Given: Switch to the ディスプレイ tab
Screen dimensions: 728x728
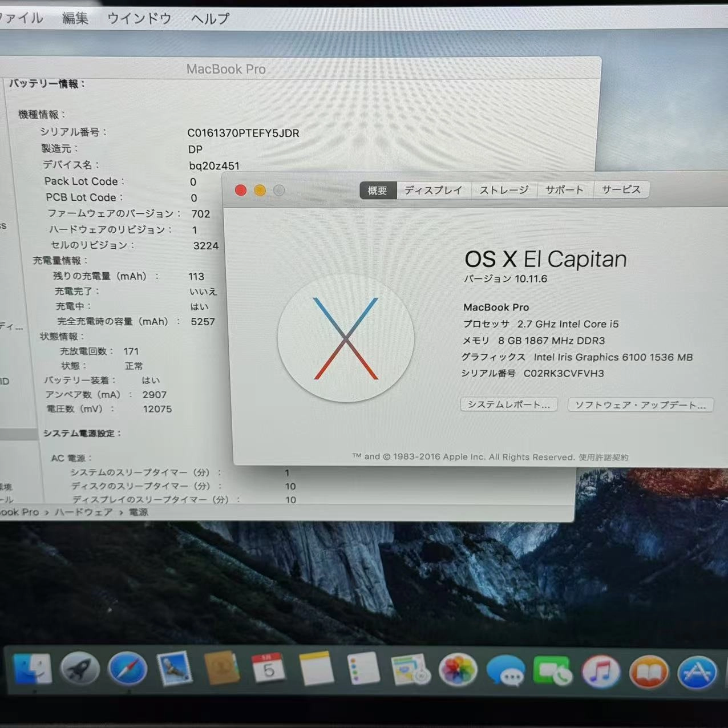Looking at the screenshot, I should click(434, 190).
